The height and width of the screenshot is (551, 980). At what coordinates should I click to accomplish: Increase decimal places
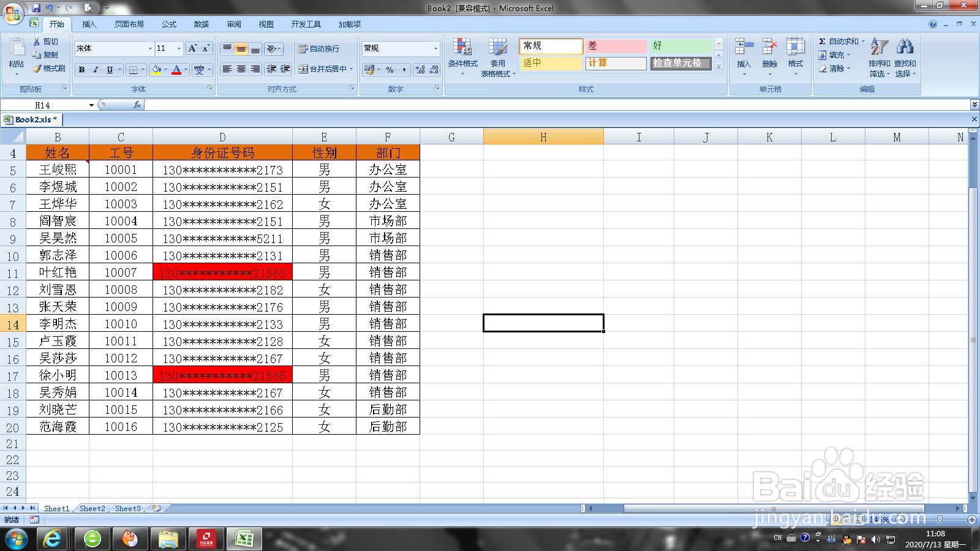[x=420, y=70]
